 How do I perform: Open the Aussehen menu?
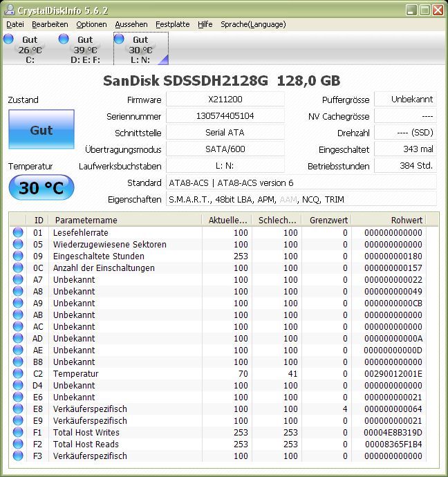point(131,24)
